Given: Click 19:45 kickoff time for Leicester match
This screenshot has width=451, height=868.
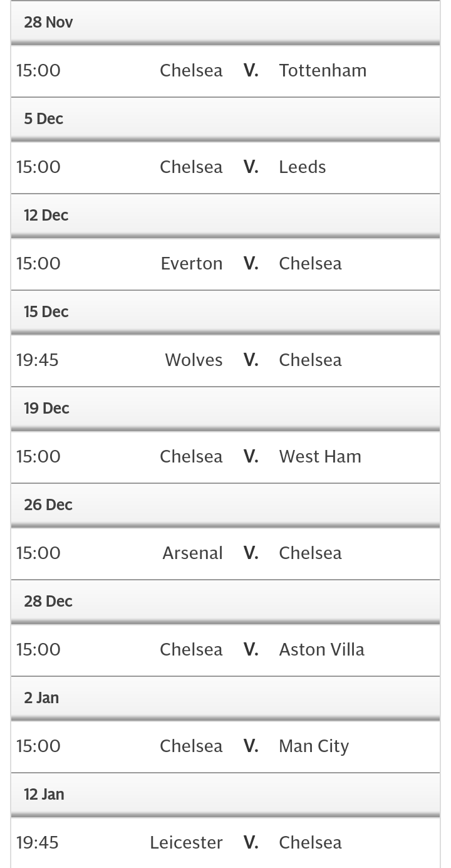Looking at the screenshot, I should tap(38, 842).
